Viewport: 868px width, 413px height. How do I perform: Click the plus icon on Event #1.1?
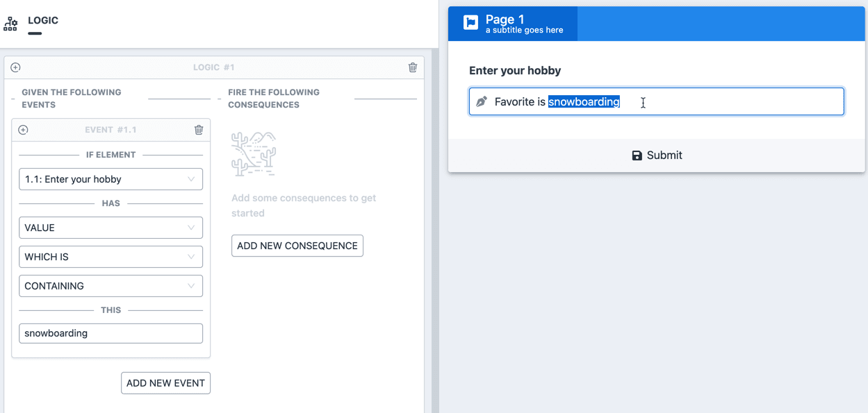click(23, 130)
